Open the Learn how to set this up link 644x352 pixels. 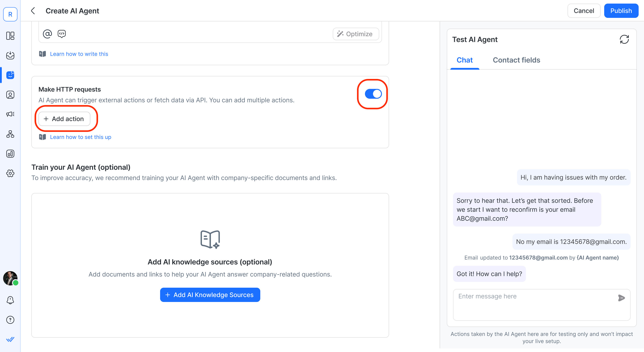point(80,137)
